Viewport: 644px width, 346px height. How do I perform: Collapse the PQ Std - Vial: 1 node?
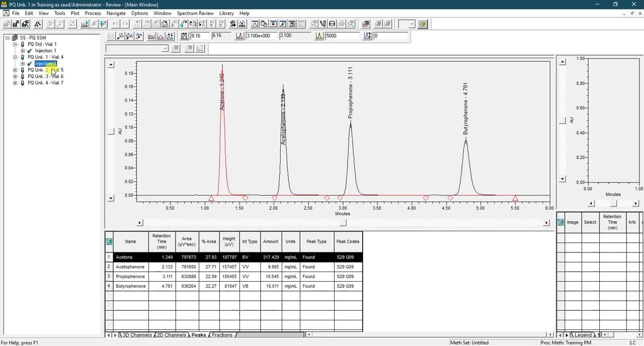pyautogui.click(x=15, y=44)
